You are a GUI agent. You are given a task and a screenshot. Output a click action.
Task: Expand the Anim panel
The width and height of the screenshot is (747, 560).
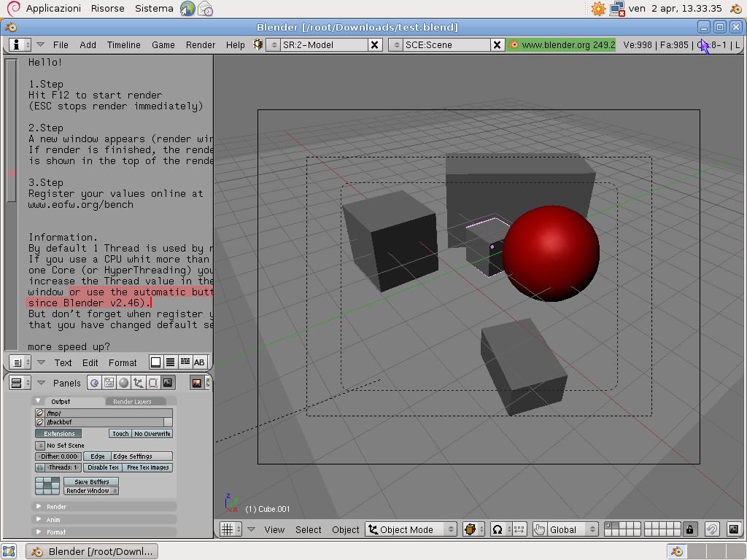pos(104,519)
